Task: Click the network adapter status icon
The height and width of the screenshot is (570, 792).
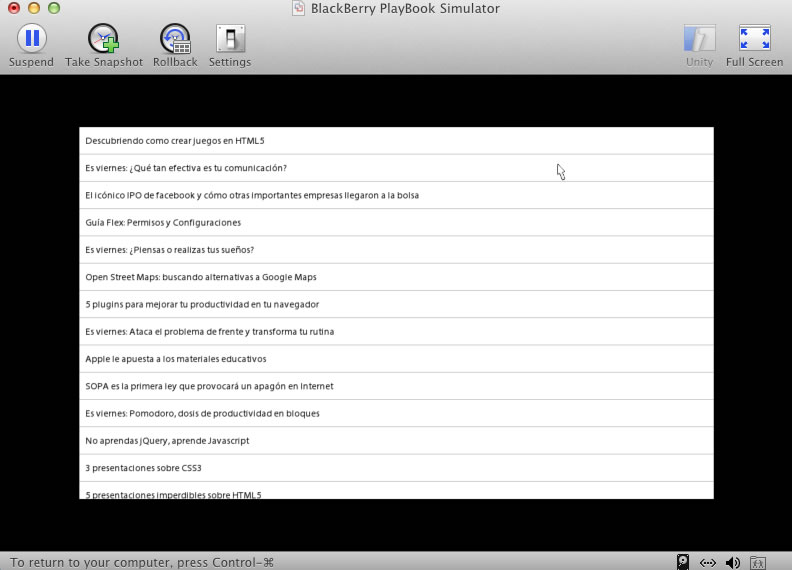Action: 708,562
